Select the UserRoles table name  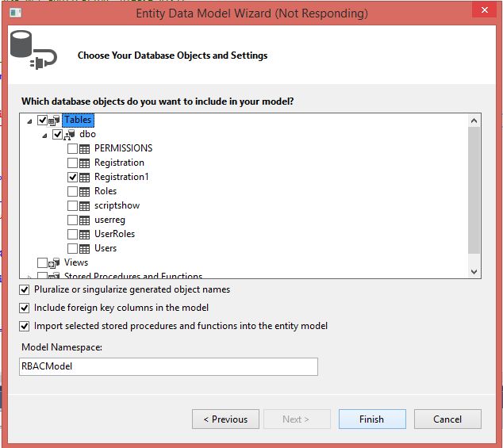pos(114,234)
